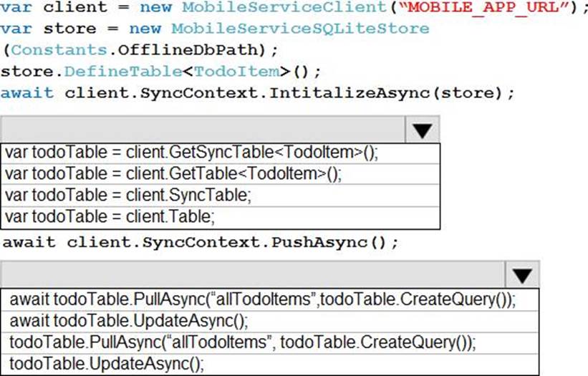
Task: Open the first dropdown arrow above GetSyncTable options
Action: pyautogui.click(x=423, y=130)
